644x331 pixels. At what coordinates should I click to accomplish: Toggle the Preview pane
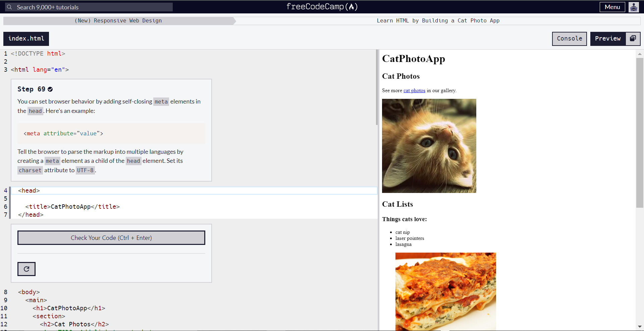click(608, 39)
